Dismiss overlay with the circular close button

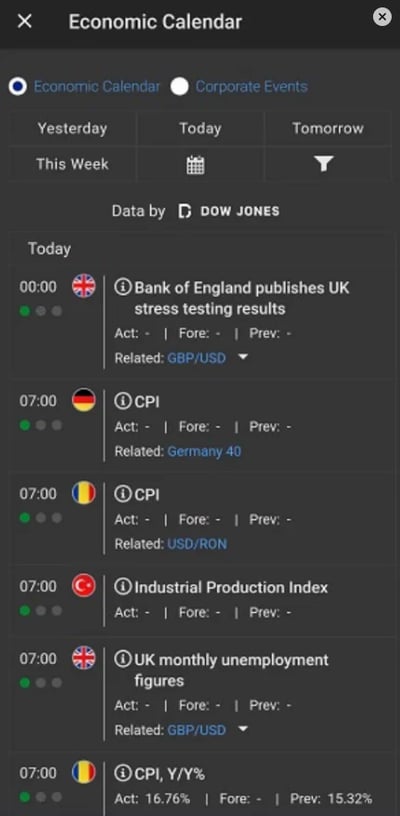(x=382, y=17)
